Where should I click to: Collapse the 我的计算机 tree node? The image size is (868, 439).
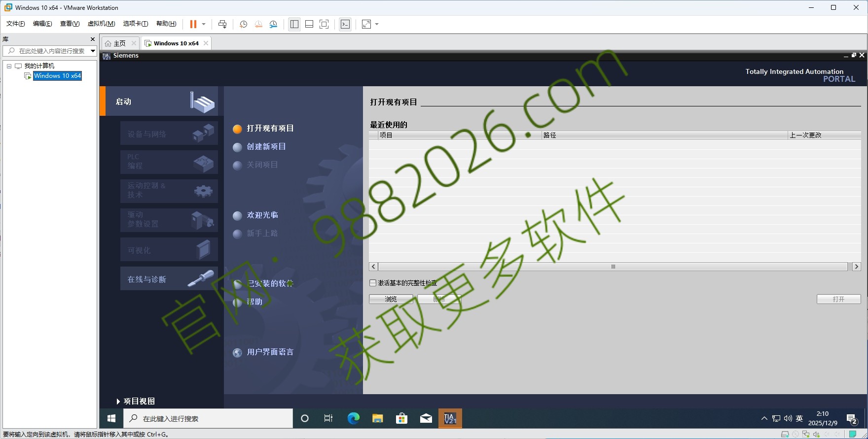click(9, 66)
